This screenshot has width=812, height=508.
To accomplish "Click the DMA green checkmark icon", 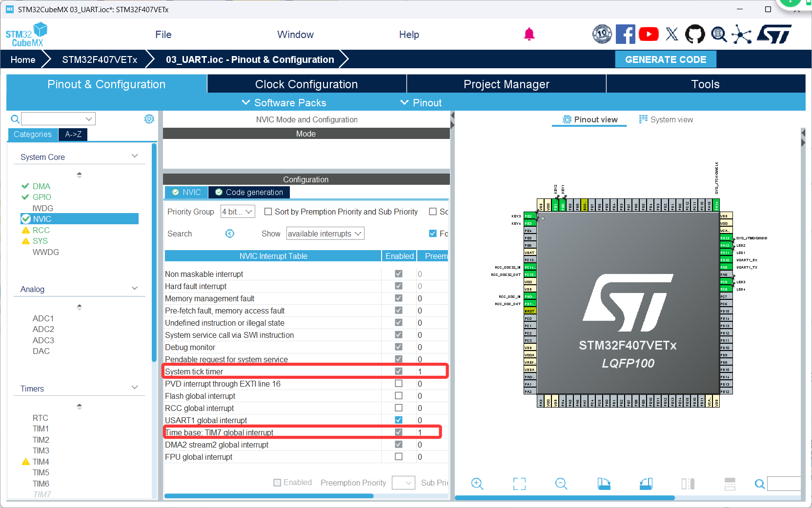I will [x=25, y=186].
